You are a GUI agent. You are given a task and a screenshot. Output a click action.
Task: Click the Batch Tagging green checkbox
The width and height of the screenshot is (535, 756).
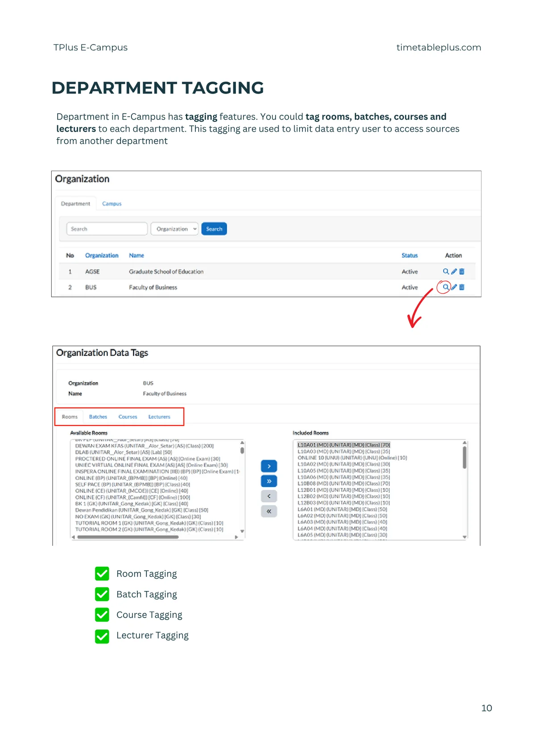[x=102, y=594]
